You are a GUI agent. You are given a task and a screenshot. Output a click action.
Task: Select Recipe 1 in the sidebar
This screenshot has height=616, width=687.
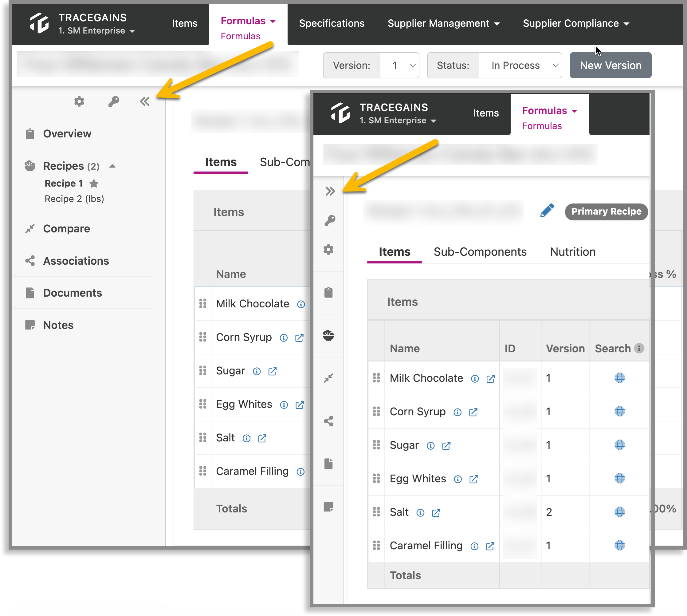click(x=64, y=184)
